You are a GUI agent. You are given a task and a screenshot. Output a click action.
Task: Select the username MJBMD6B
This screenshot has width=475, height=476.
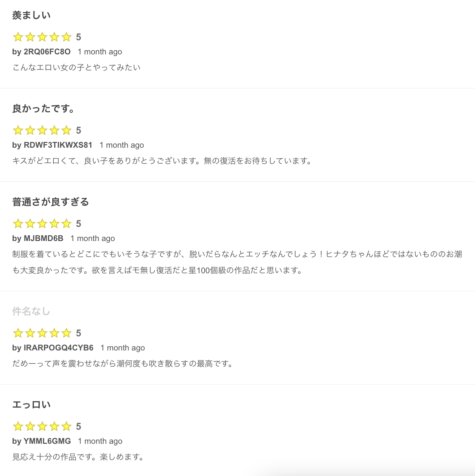[x=43, y=238]
